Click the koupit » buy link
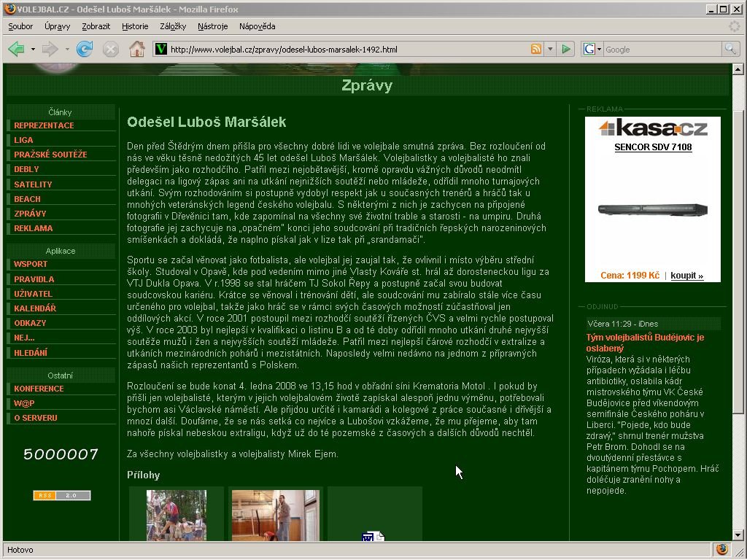The height and width of the screenshot is (560, 747). coord(687,276)
